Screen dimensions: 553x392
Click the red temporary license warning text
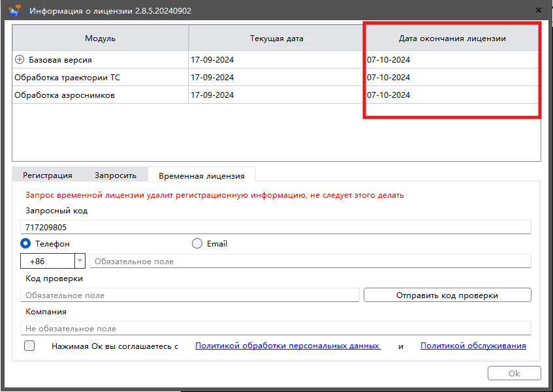(x=214, y=195)
